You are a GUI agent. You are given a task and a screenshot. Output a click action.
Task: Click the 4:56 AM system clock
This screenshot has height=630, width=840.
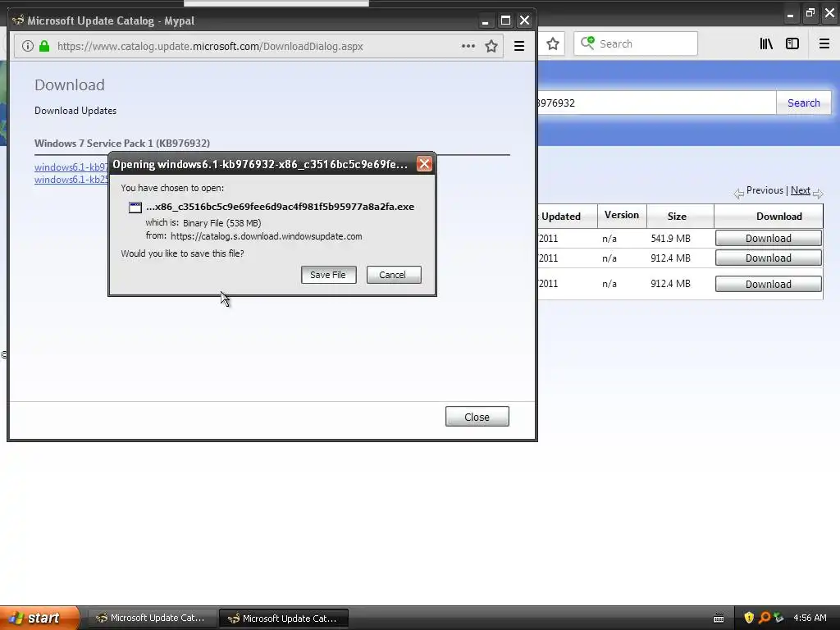(x=810, y=618)
